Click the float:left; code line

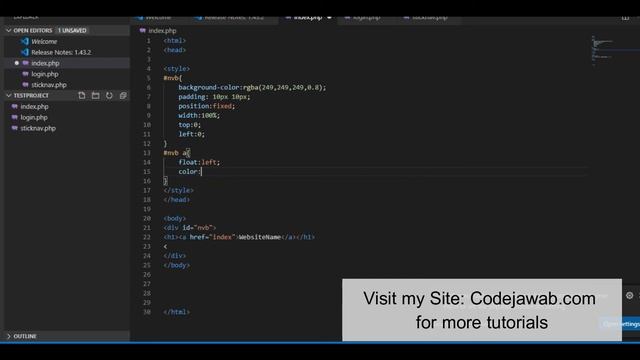click(x=199, y=162)
